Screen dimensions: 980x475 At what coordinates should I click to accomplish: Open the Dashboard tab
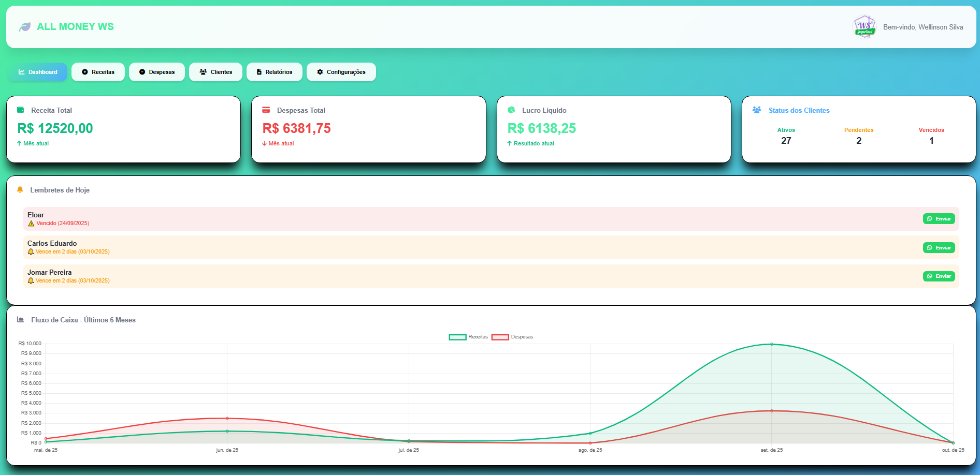point(38,72)
